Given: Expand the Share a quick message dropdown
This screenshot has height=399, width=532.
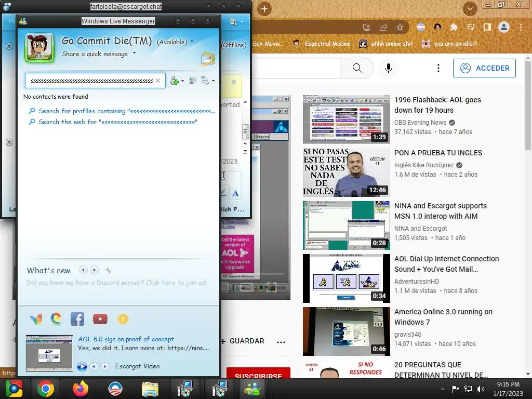Looking at the screenshot, I should (x=134, y=53).
